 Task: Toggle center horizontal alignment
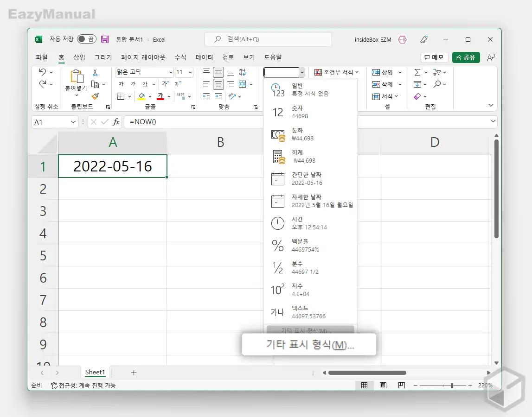[218, 84]
